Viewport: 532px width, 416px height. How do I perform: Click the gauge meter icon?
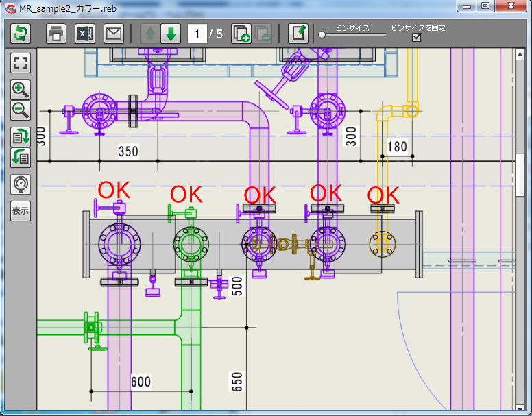coord(21,184)
